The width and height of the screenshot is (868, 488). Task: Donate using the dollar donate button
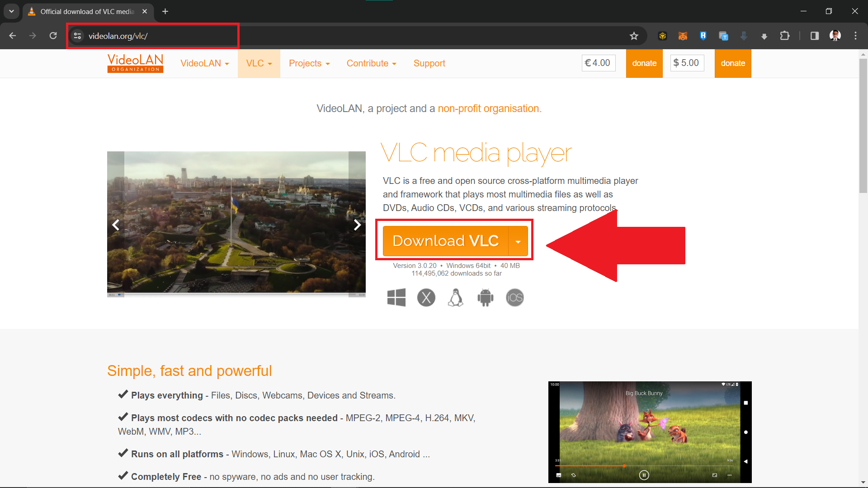pos(733,63)
